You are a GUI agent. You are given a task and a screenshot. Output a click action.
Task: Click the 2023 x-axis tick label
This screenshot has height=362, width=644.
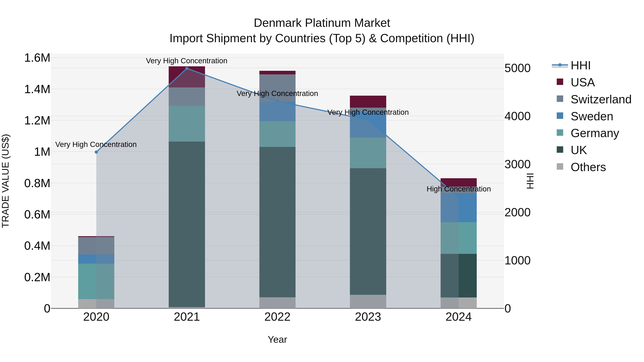(x=368, y=317)
